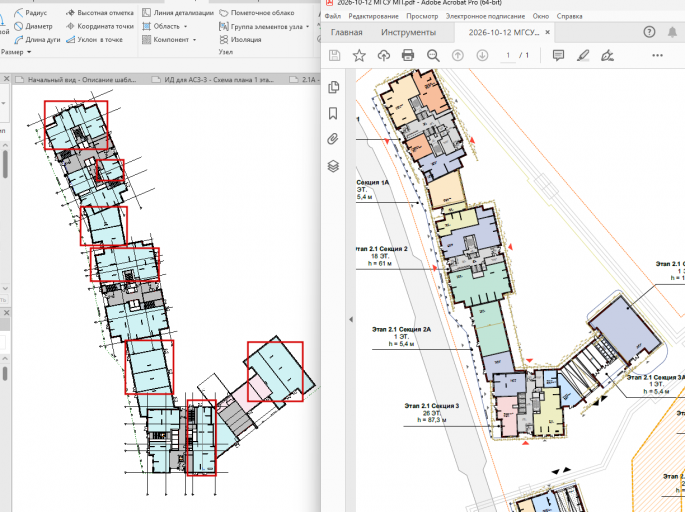The width and height of the screenshot is (685, 512).
Task: Open the Компонент dropdown arrow
Action: tap(194, 40)
